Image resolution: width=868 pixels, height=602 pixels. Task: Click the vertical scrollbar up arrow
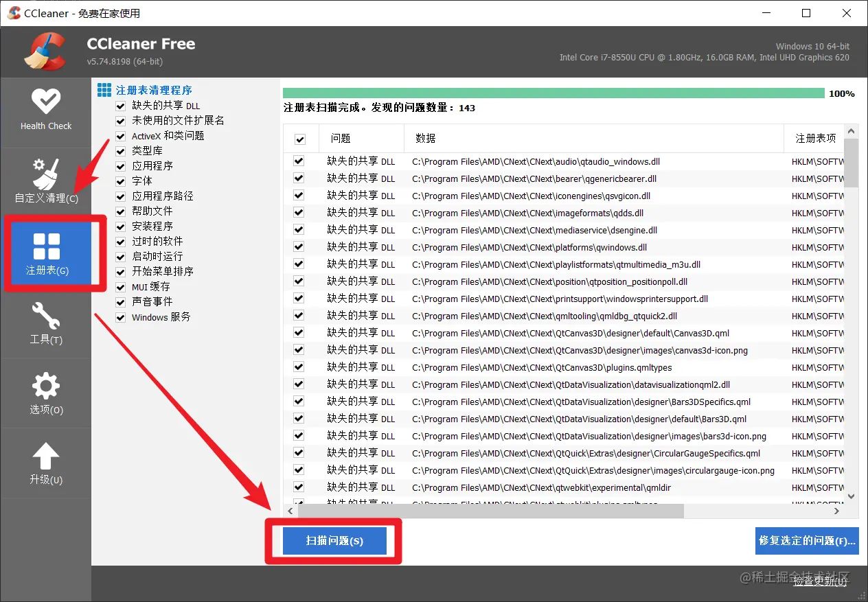(852, 131)
